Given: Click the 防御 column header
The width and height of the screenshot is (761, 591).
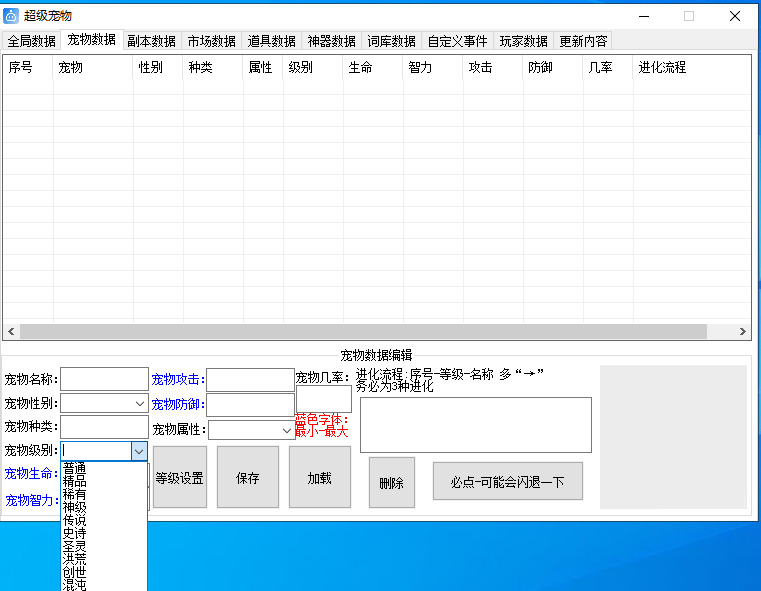Looking at the screenshot, I should tap(553, 67).
